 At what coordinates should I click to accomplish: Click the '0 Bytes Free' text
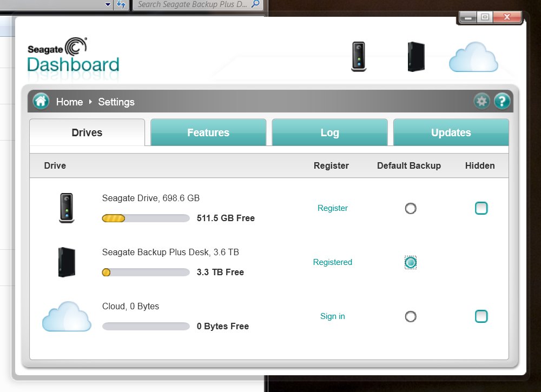tap(222, 326)
